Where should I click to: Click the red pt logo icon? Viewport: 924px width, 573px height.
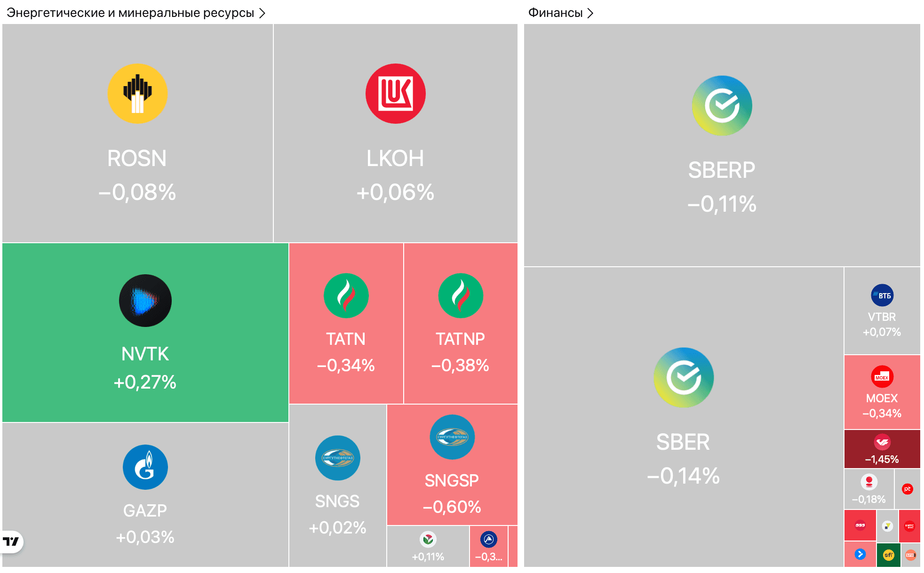click(x=907, y=489)
